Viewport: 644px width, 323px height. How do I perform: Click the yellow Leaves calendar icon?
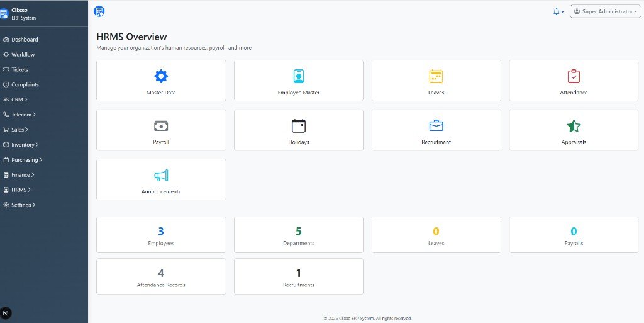436,76
